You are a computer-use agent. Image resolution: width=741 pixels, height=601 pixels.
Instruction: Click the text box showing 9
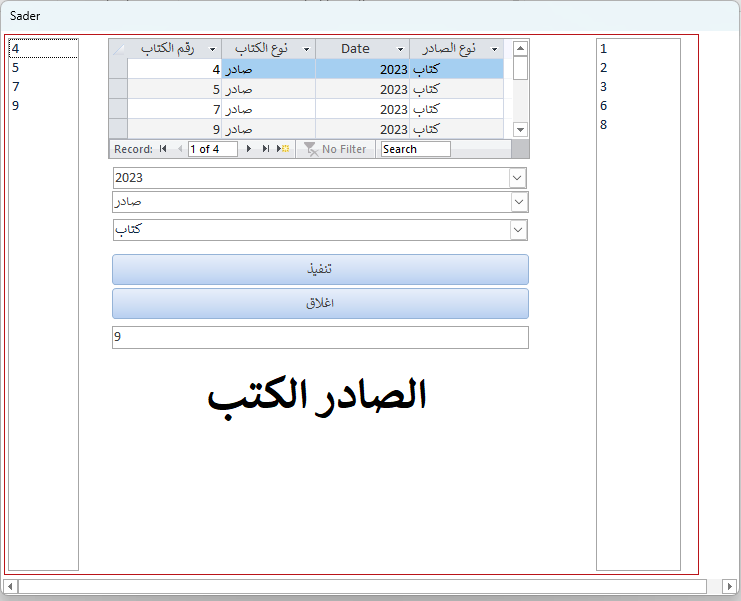tap(320, 337)
